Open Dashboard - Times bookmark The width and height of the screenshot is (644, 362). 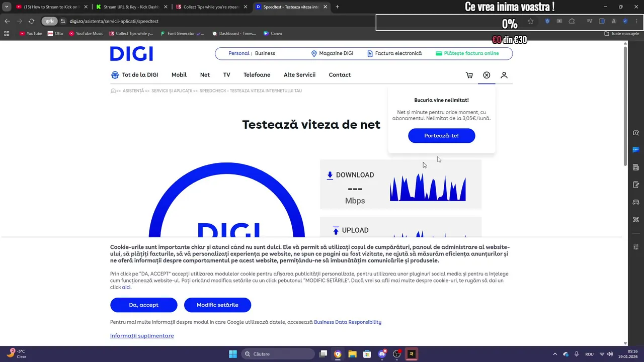pos(234,33)
